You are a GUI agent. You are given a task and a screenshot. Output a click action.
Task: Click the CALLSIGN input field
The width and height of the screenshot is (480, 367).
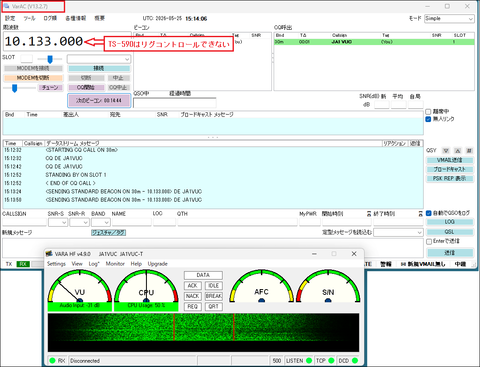[24, 222]
